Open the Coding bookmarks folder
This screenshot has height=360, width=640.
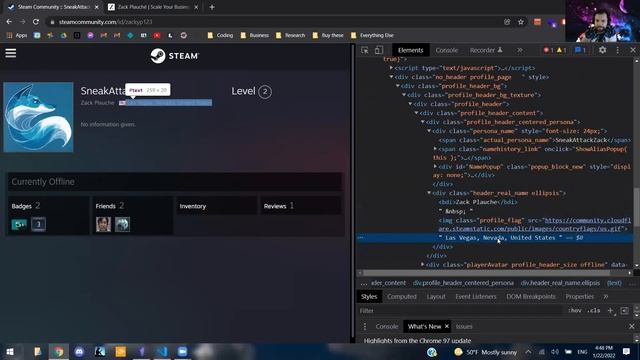click(220, 36)
